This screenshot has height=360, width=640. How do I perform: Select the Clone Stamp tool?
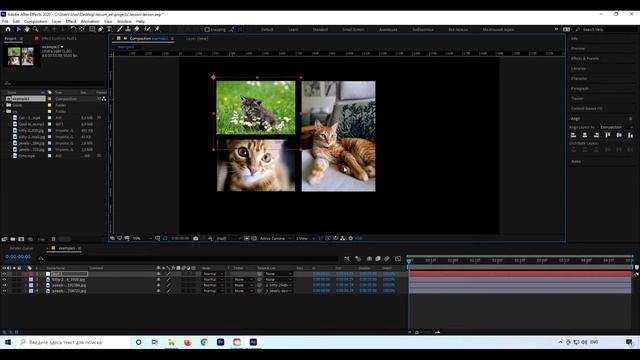click(x=128, y=29)
